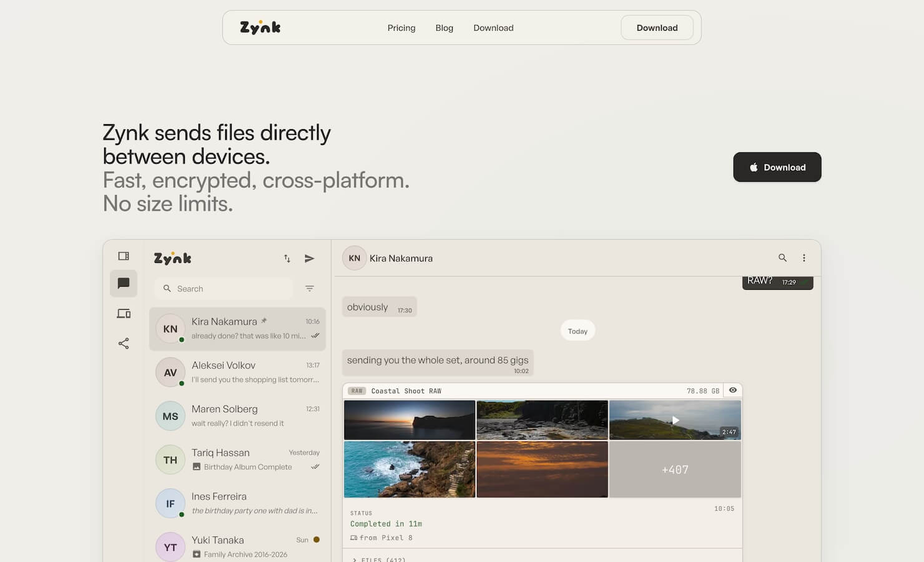The height and width of the screenshot is (562, 924).
Task: Open the Kira Nakamura conversation
Action: [237, 328]
